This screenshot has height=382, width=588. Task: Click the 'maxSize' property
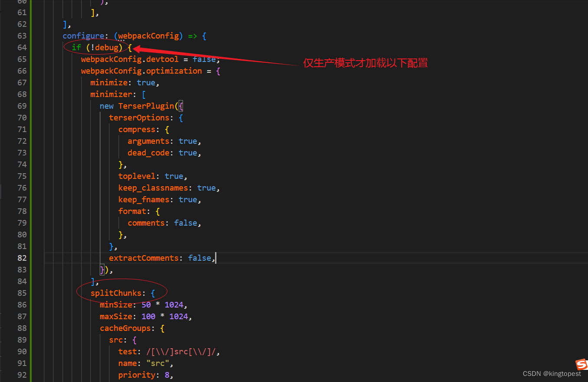pyautogui.click(x=116, y=316)
